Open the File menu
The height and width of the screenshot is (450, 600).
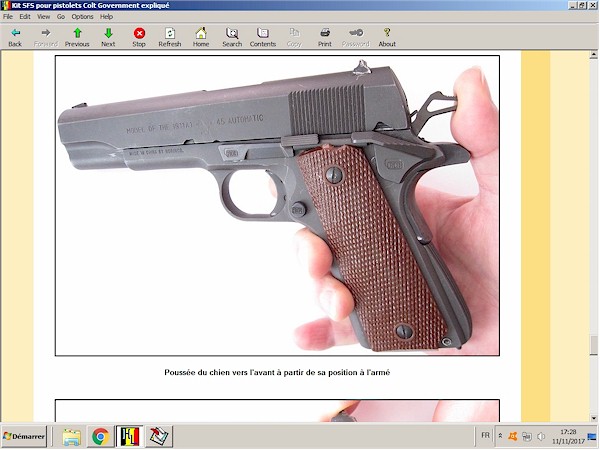8,16
